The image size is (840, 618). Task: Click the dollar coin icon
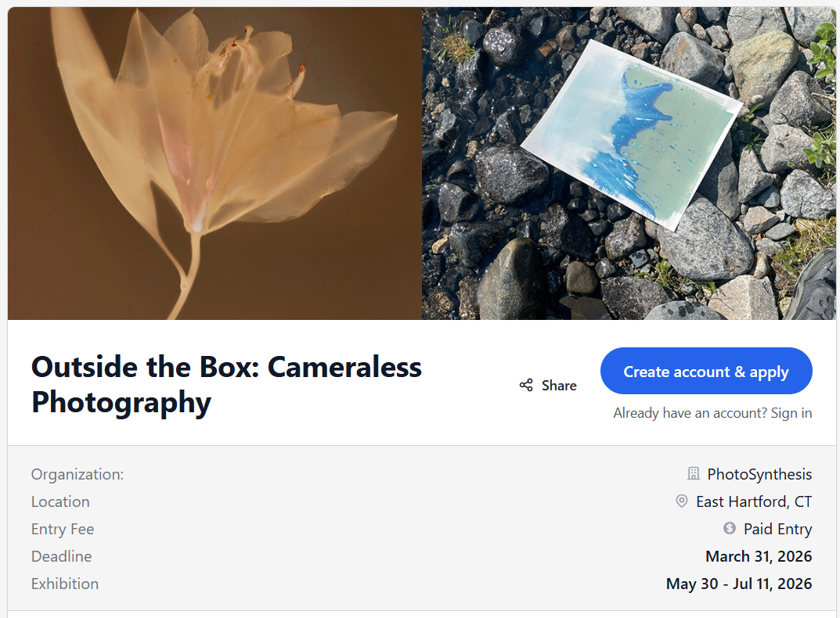click(730, 529)
